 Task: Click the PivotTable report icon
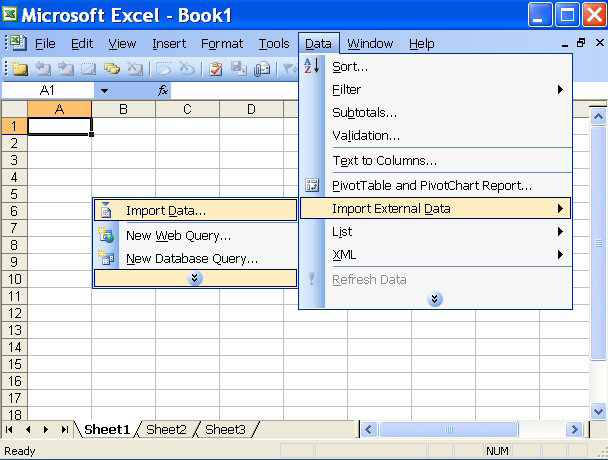point(312,185)
